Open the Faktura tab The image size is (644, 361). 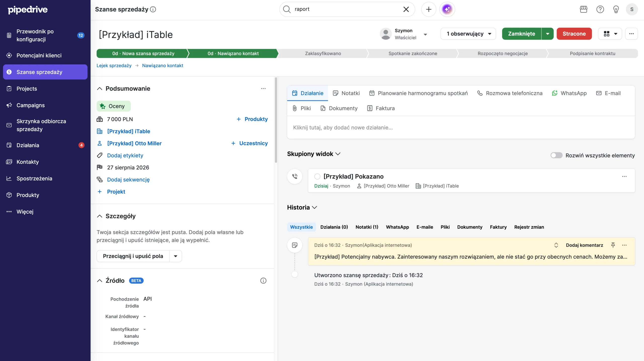point(381,108)
